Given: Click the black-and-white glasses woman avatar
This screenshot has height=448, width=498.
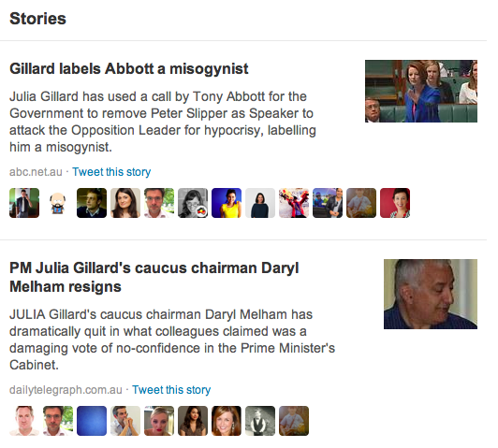Looking at the screenshot, I should click(x=193, y=203).
